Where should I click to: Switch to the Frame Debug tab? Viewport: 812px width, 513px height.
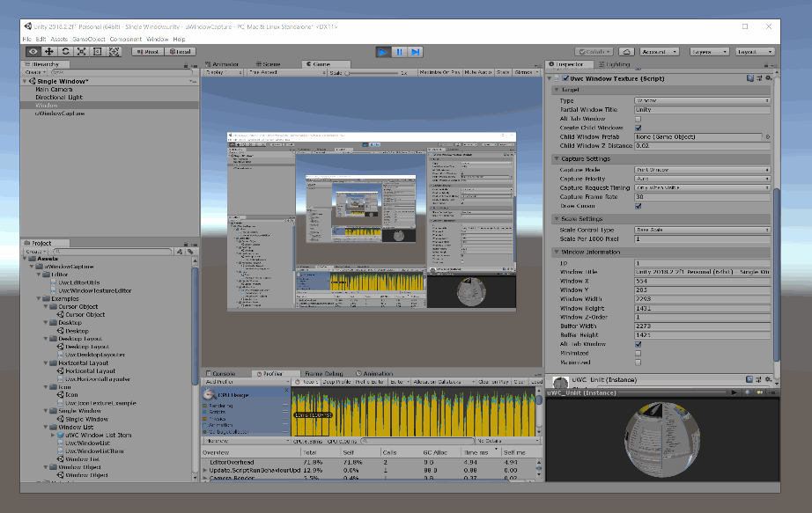(x=324, y=373)
